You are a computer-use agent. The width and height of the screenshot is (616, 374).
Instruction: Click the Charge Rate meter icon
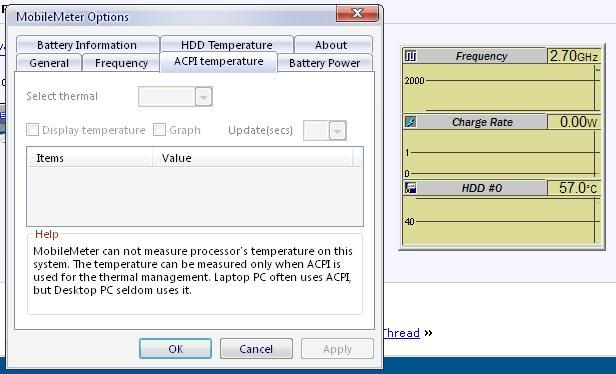pyautogui.click(x=410, y=122)
